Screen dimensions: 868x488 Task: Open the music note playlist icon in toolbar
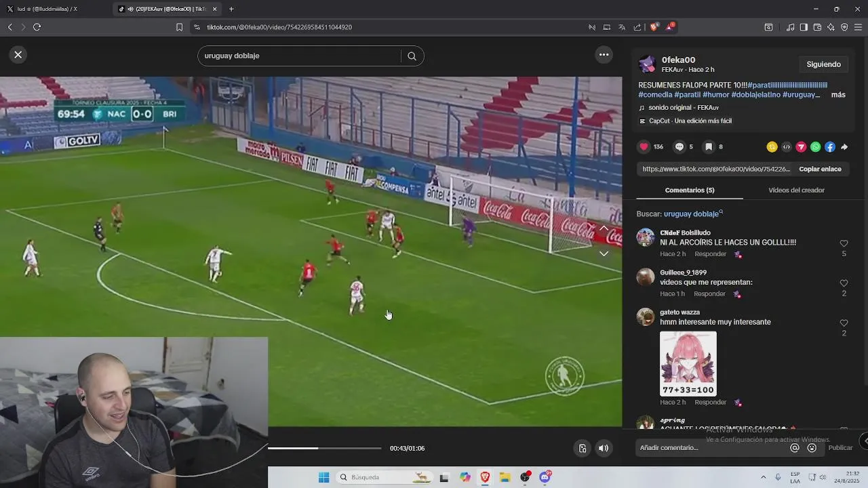[x=790, y=27]
